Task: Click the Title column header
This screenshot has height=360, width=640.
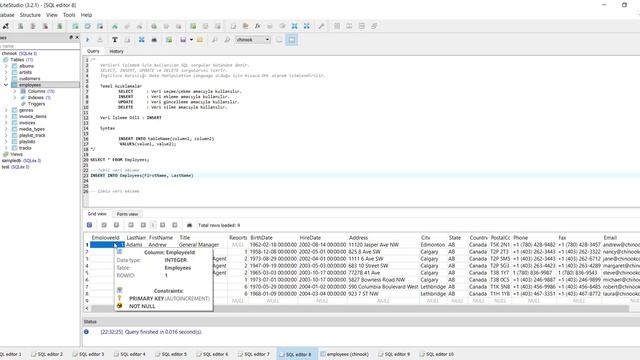Action: coord(202,238)
